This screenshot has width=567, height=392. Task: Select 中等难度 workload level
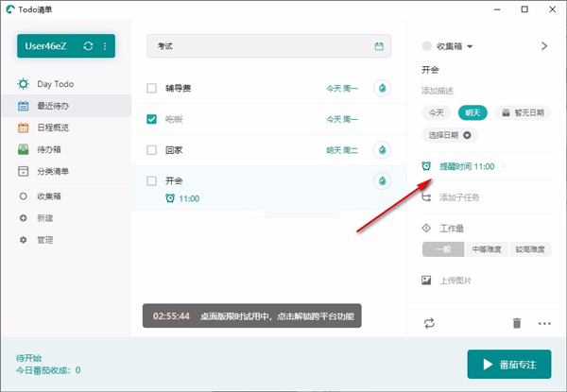pyautogui.click(x=477, y=249)
